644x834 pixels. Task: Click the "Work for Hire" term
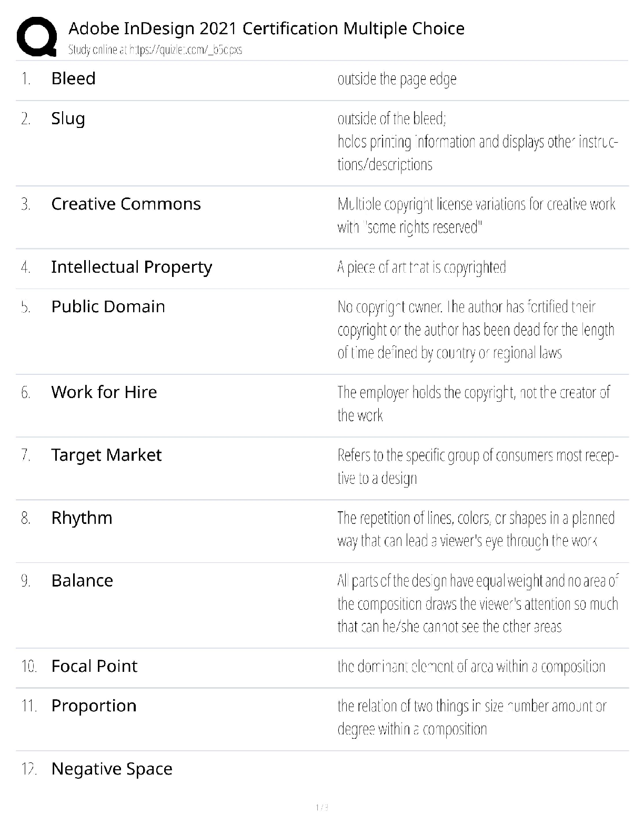point(104,392)
